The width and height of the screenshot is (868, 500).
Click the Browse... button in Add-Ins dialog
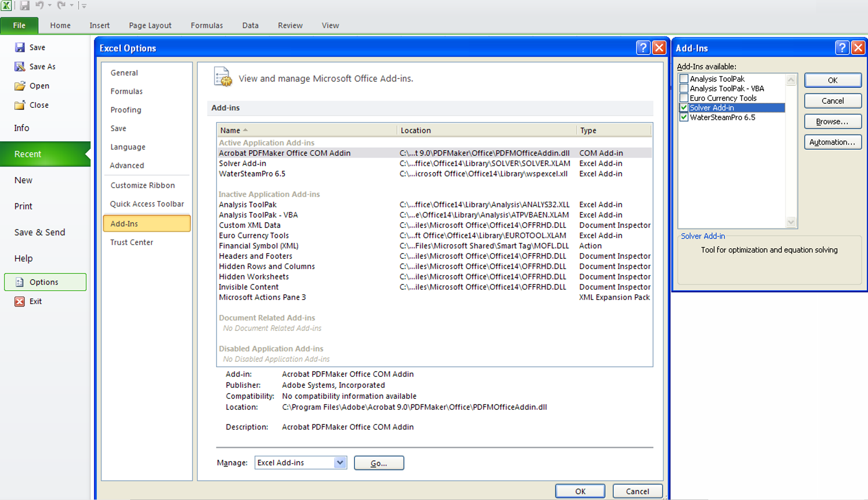click(x=832, y=122)
